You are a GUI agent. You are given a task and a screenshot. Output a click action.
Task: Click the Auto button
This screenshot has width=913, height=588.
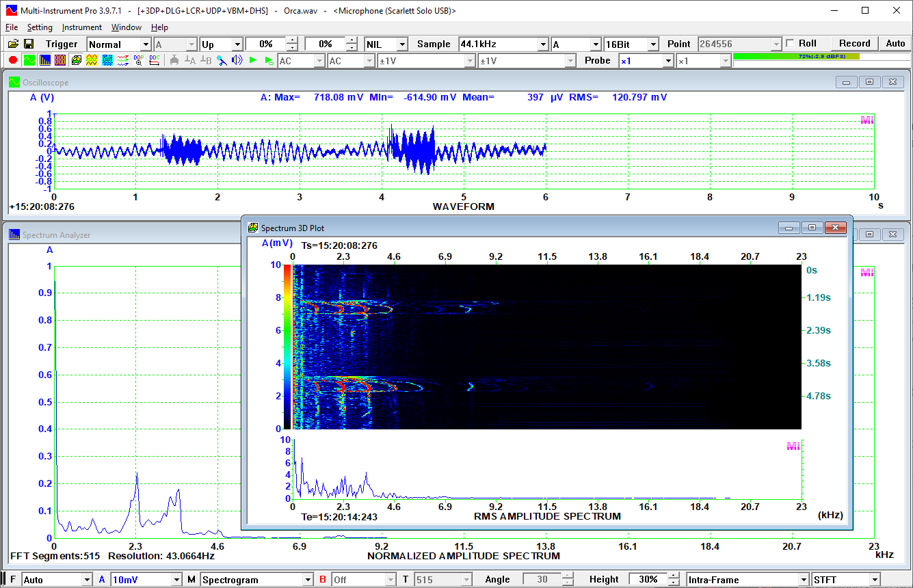tap(895, 43)
